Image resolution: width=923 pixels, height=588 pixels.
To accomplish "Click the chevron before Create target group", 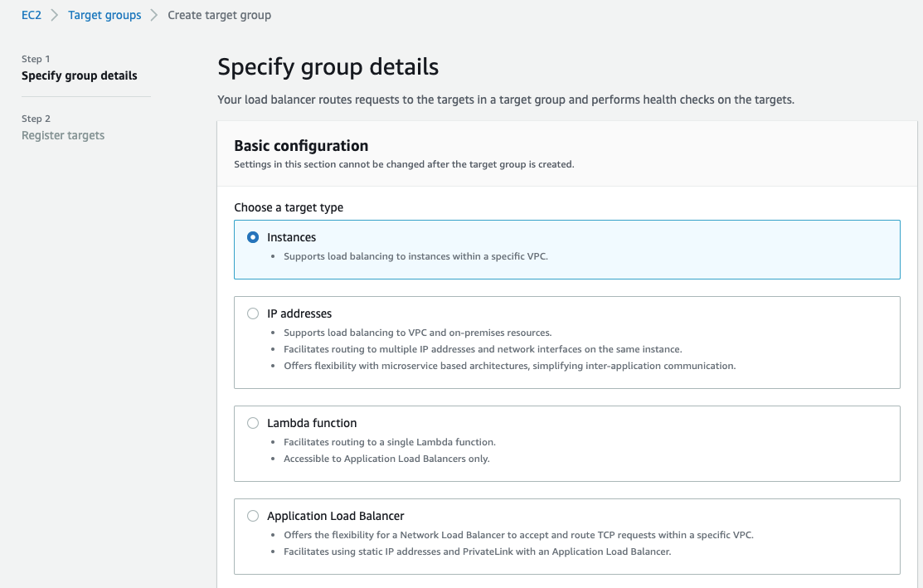I will [154, 15].
